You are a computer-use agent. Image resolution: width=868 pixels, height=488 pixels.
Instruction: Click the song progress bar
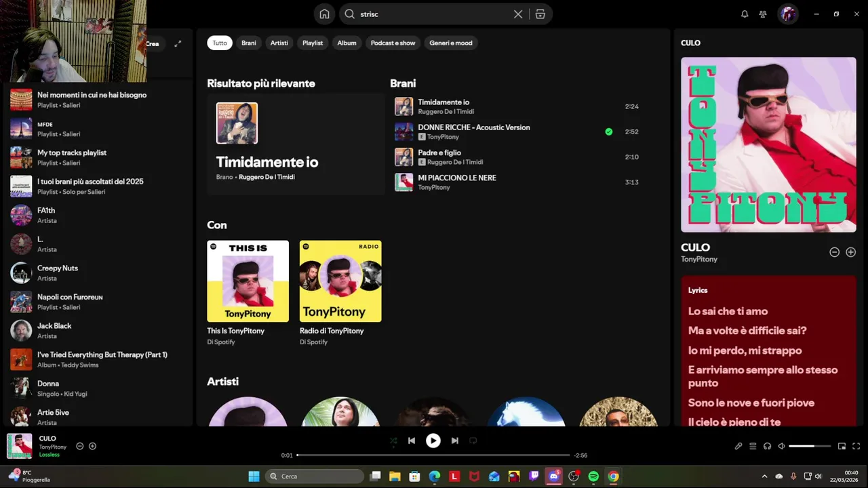point(433,455)
